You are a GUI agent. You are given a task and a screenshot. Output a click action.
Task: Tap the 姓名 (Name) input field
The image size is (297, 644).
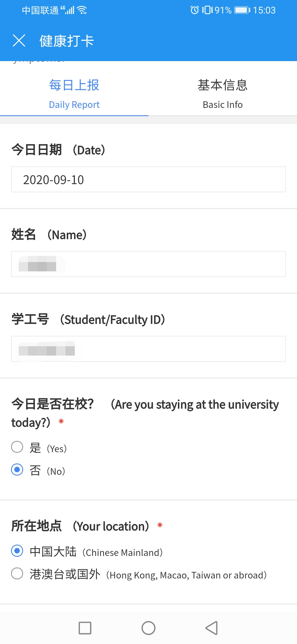(x=148, y=264)
